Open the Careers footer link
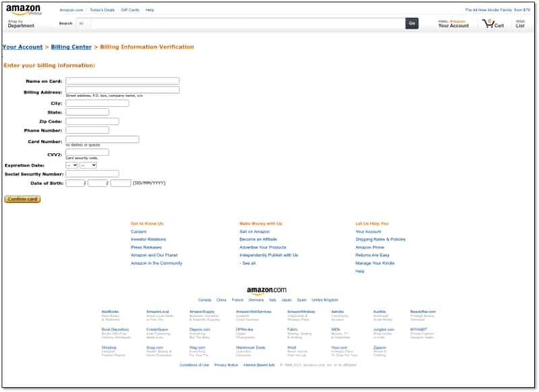Viewport: 539px width, 392px height. click(139, 232)
